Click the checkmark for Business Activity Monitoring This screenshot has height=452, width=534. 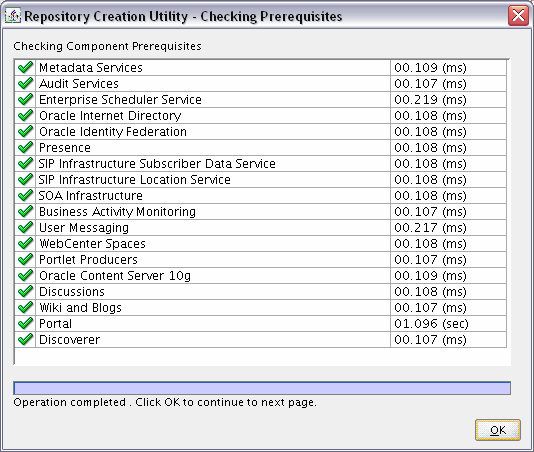pos(26,212)
